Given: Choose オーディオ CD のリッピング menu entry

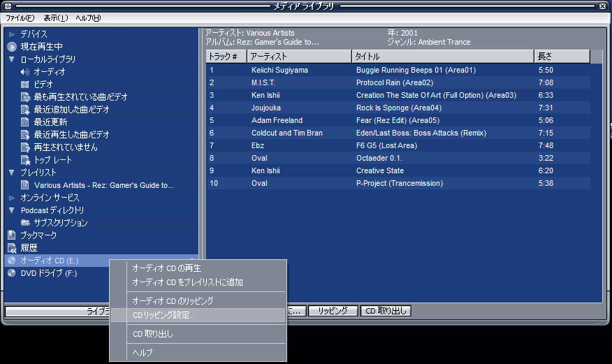Looking at the screenshot, I should tap(198, 301).
